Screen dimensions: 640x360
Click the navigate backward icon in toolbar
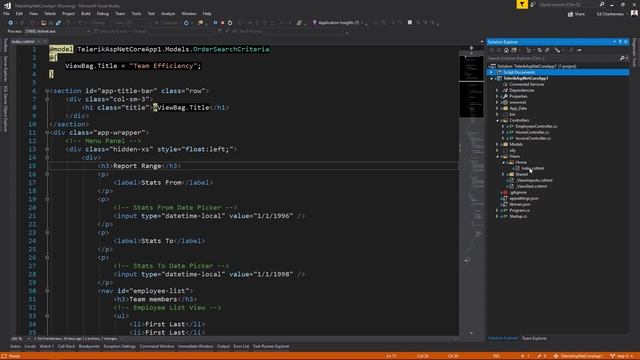click(x=10, y=23)
